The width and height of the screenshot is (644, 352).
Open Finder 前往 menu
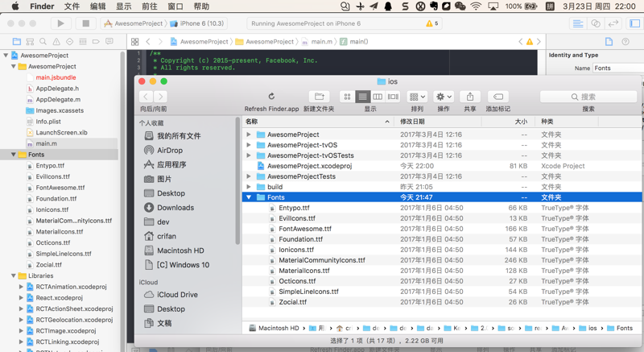pyautogui.click(x=150, y=6)
